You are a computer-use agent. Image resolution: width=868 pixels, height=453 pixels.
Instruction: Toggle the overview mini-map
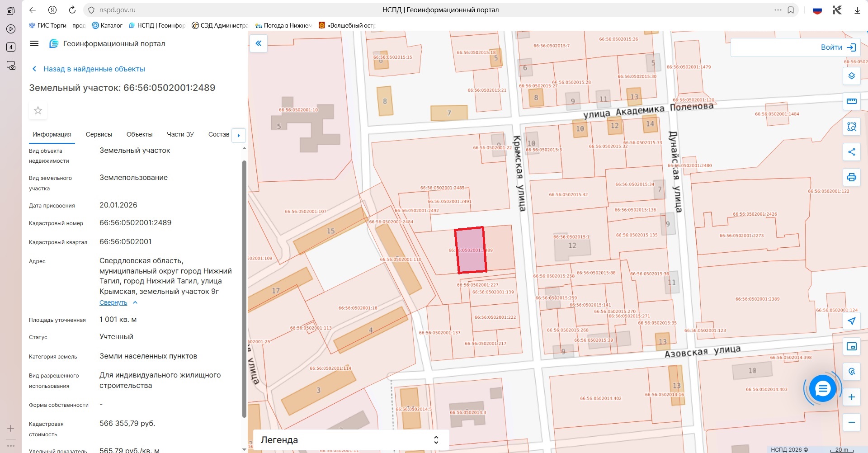[851, 346]
